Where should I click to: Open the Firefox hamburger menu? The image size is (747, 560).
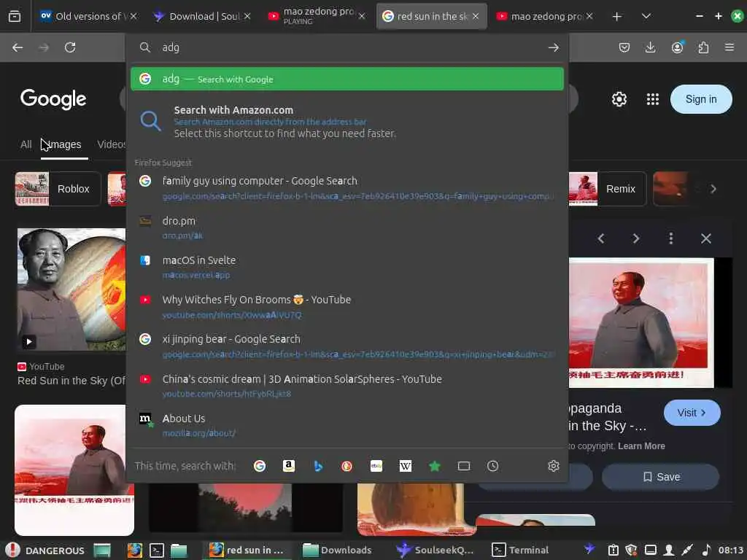729,47
